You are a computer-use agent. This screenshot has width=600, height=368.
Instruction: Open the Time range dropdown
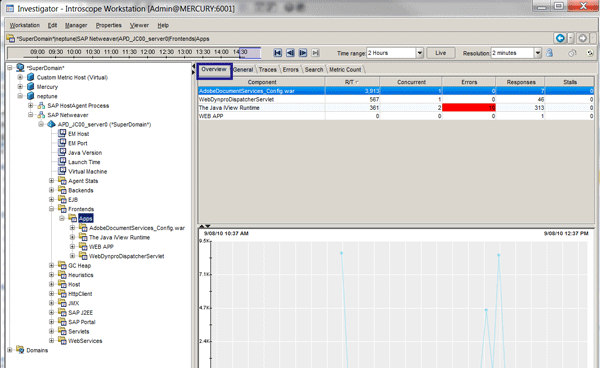(420, 53)
